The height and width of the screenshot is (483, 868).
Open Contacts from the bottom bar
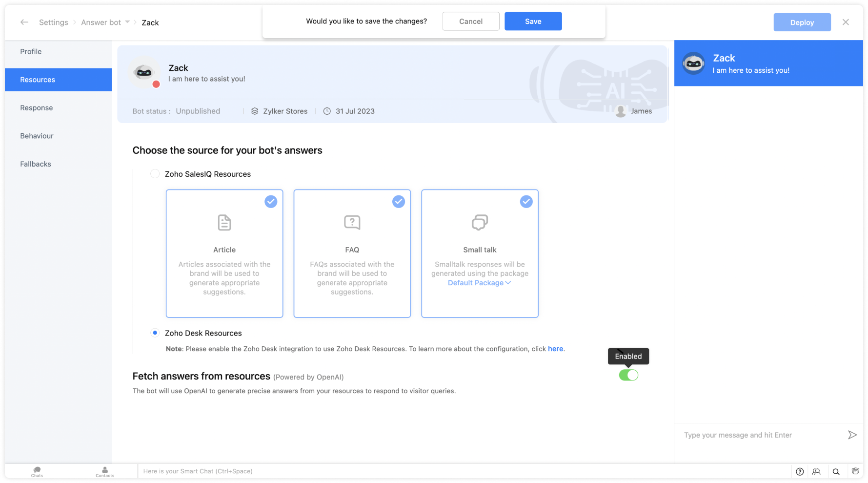point(105,472)
